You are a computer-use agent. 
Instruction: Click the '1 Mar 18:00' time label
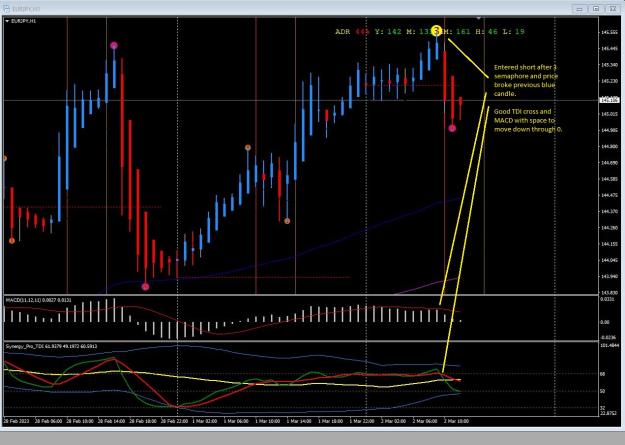point(331,421)
